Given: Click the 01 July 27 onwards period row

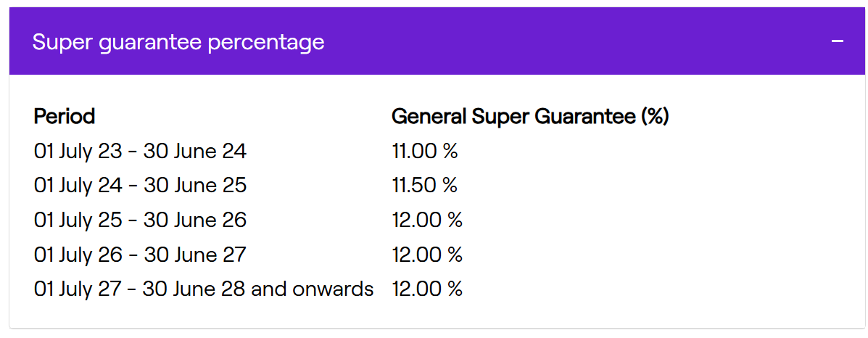Looking at the screenshot, I should point(204,289).
